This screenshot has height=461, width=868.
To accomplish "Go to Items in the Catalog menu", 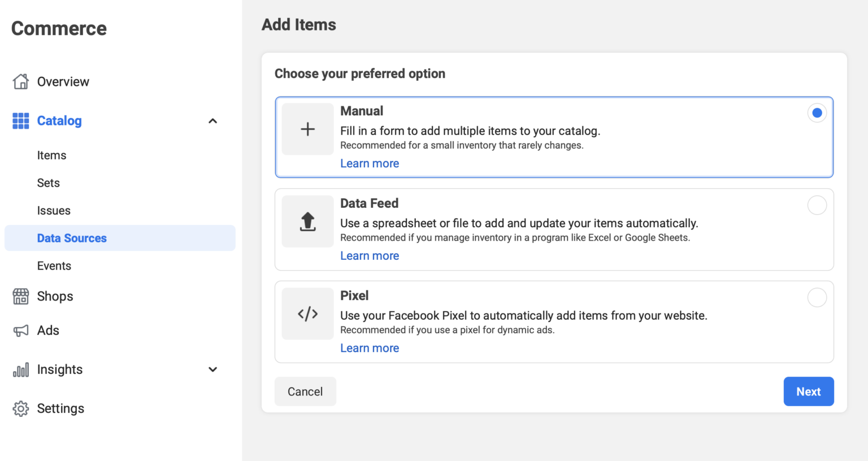I will [x=51, y=155].
